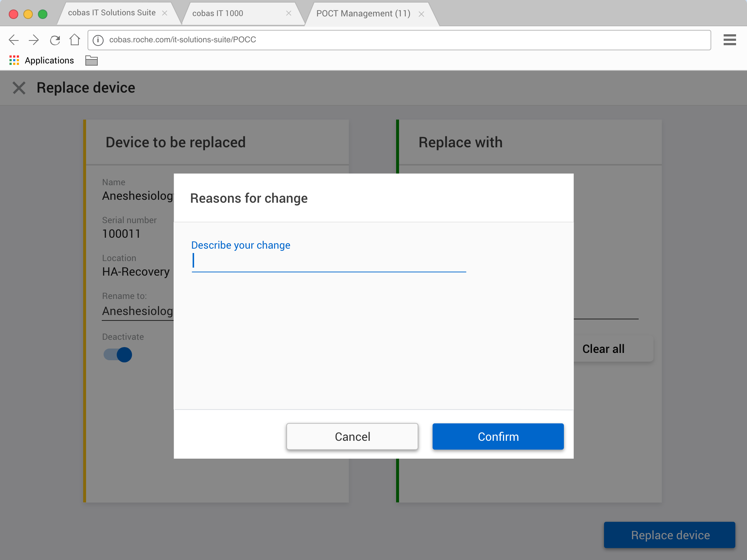Open the bookmarks folder icon
This screenshot has height=560, width=747.
pos(91,61)
